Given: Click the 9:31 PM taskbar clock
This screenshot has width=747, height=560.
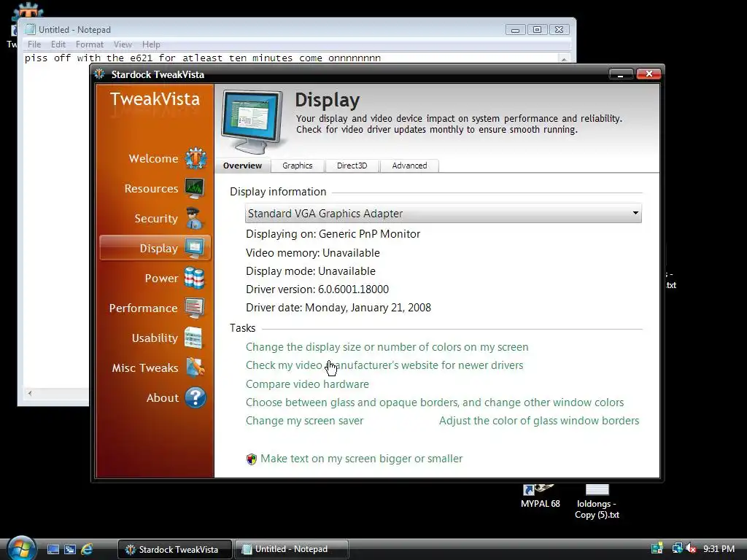Looking at the screenshot, I should (719, 548).
